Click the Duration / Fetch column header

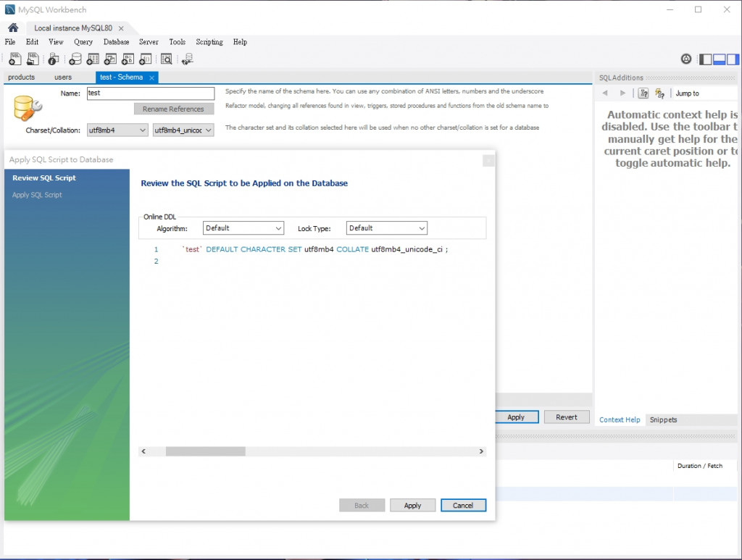pos(700,466)
